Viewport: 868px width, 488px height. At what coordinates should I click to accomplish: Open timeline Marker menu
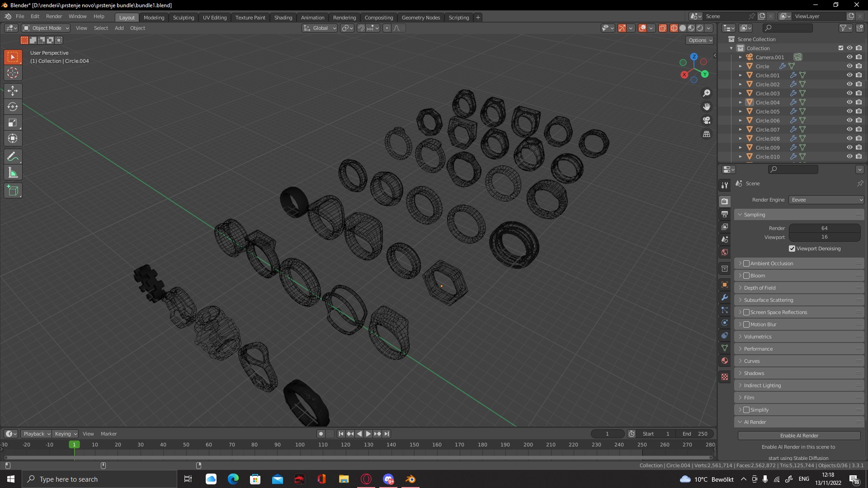point(109,434)
